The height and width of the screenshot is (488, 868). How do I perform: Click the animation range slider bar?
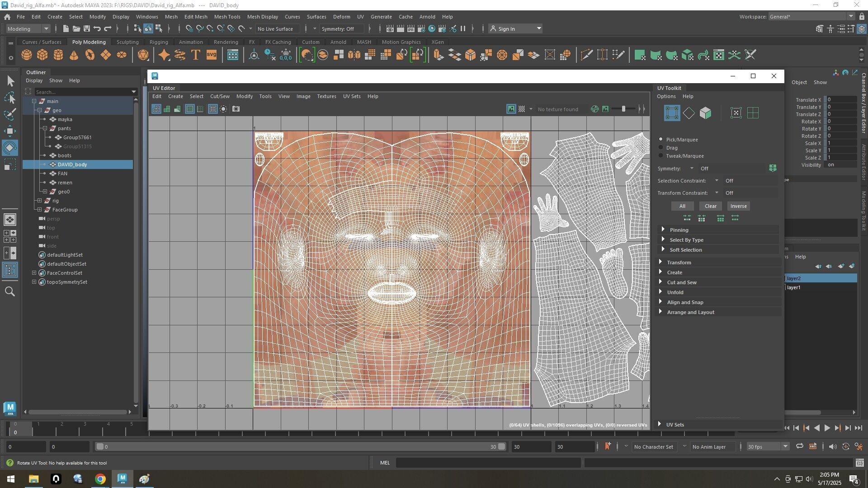coord(301,446)
